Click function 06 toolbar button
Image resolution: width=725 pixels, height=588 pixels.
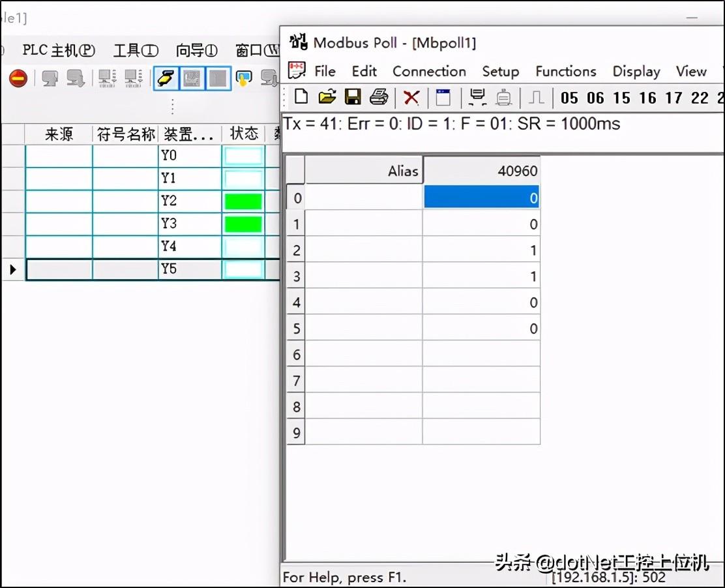(595, 98)
